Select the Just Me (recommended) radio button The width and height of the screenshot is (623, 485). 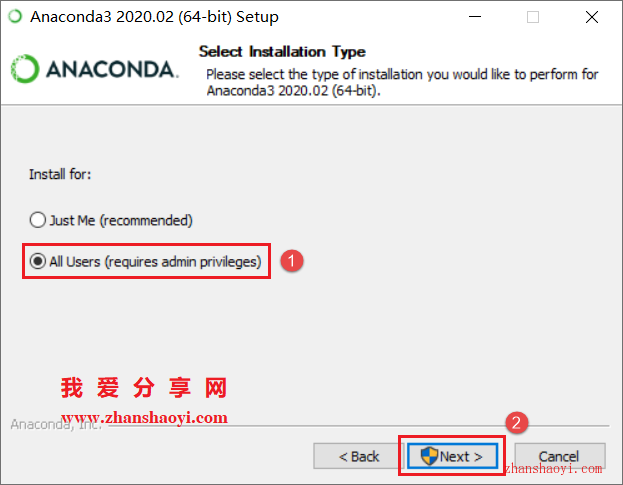[x=38, y=220]
